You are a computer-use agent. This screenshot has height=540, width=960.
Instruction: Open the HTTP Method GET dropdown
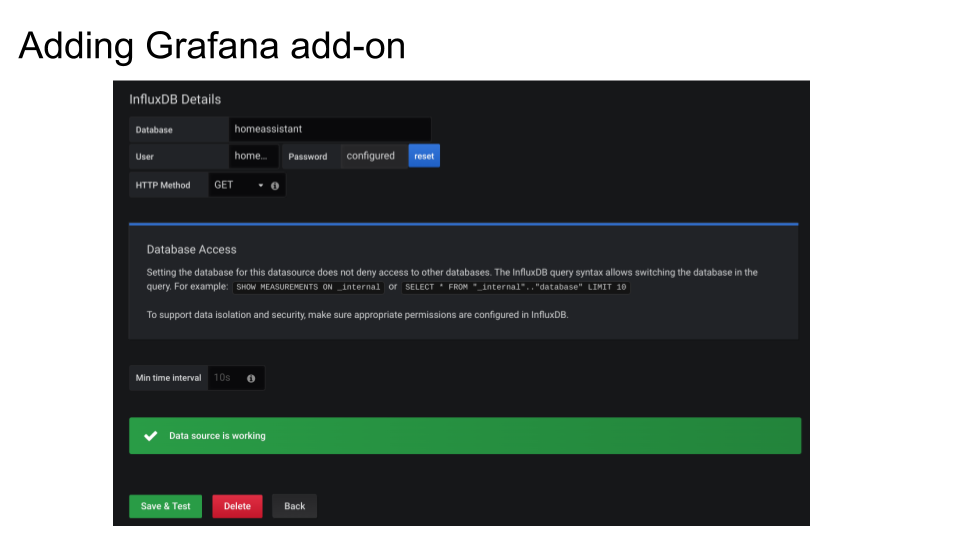click(x=238, y=185)
